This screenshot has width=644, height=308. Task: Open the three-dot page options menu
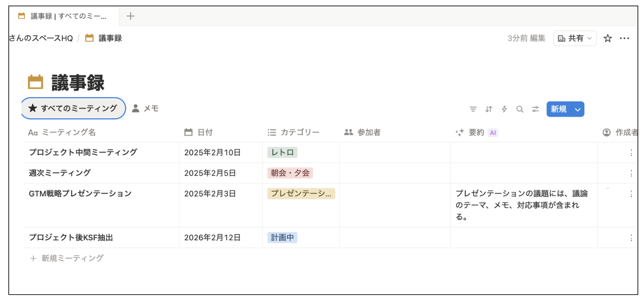click(624, 38)
